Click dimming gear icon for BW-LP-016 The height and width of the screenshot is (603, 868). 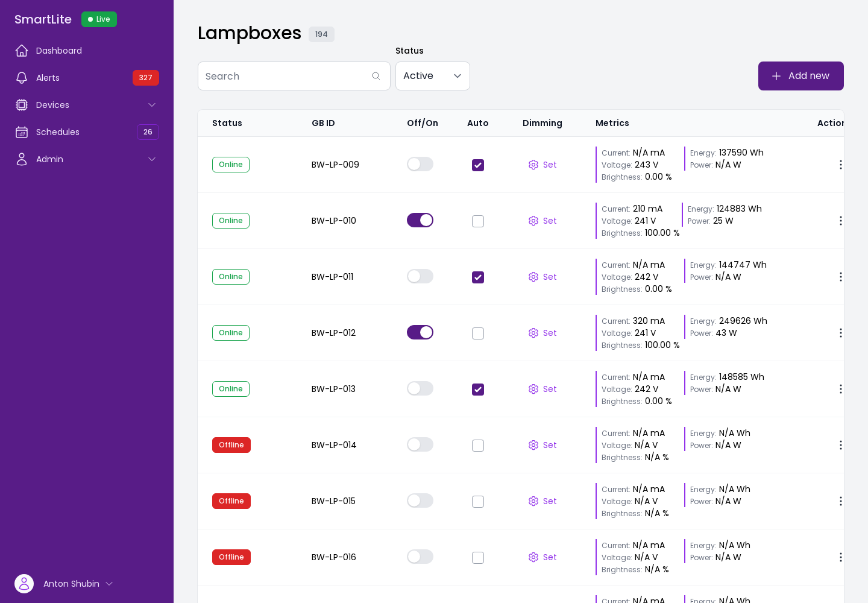[533, 557]
